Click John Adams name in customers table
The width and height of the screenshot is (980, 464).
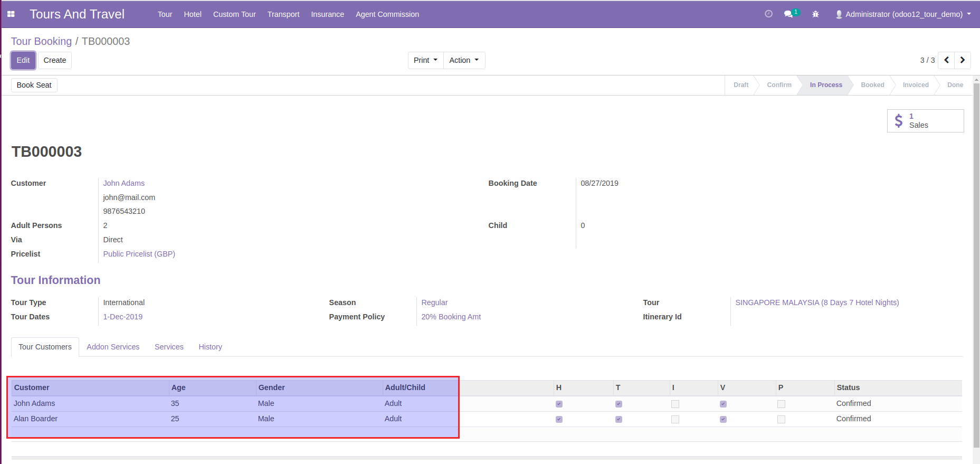coord(34,403)
